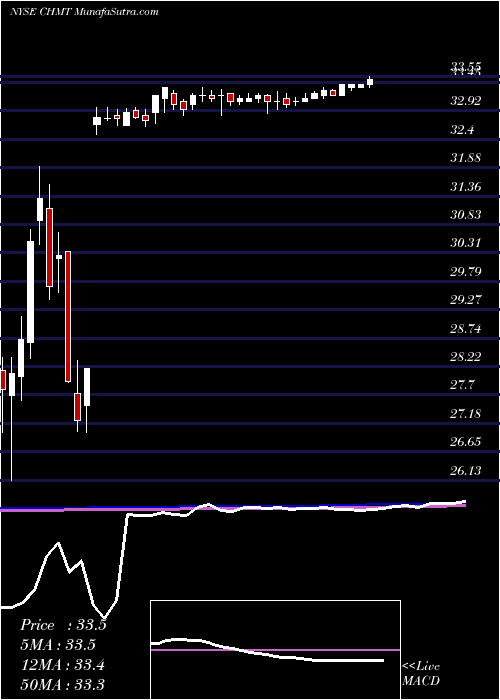Click the 50MA : 33.3 readout
Image resolution: width=500 pixels, height=700 pixels.
(62, 684)
